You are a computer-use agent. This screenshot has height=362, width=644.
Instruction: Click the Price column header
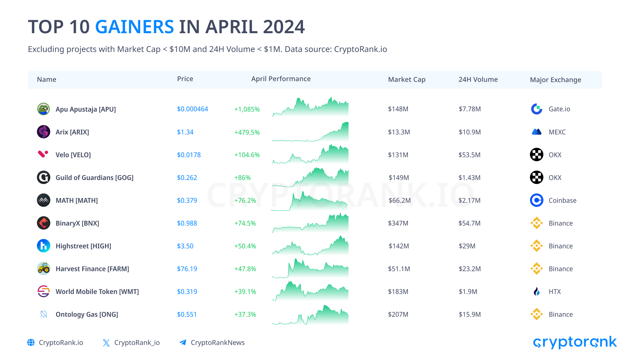185,79
